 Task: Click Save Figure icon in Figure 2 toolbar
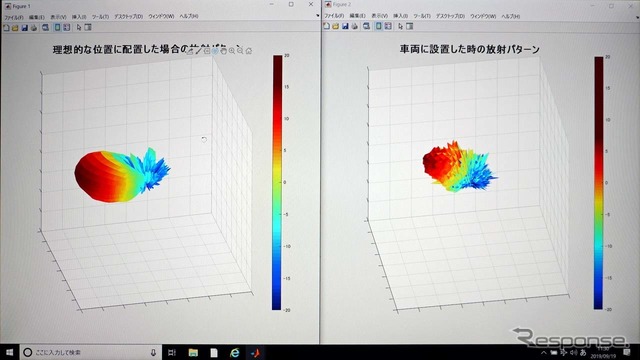click(x=345, y=26)
